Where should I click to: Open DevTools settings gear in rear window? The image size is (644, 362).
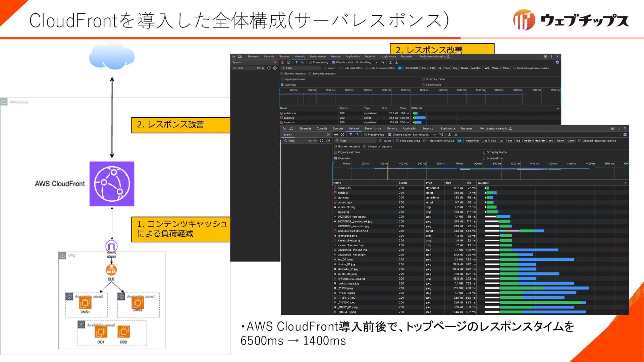point(545,57)
